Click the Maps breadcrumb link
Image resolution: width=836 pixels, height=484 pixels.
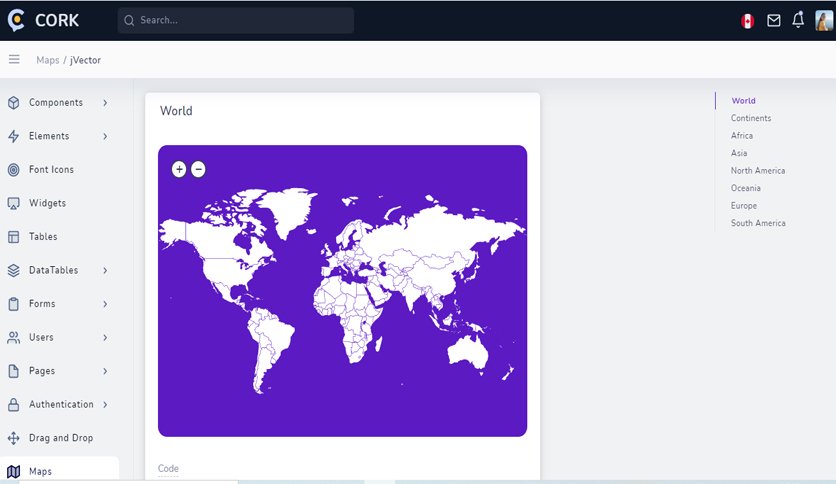click(47, 60)
